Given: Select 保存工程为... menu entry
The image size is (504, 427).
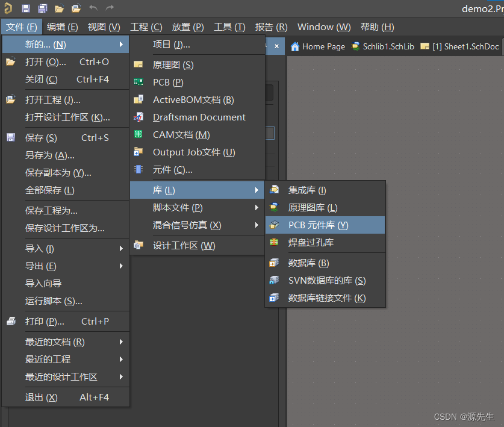Looking at the screenshot, I should click(x=66, y=210).
